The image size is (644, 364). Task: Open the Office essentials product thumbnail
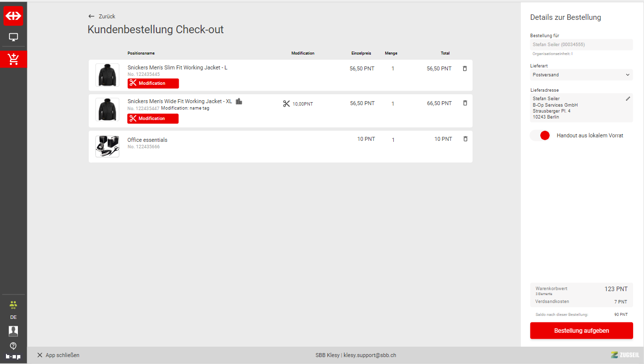pos(107,146)
